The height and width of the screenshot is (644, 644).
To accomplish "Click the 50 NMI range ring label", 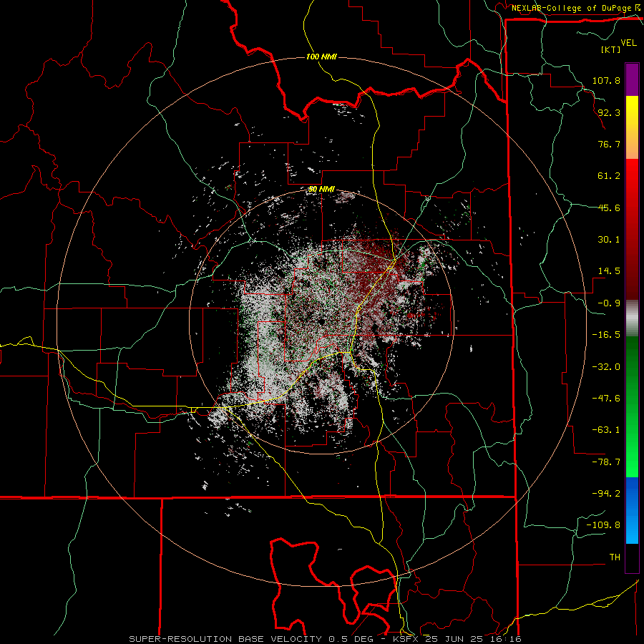I will coord(321,190).
